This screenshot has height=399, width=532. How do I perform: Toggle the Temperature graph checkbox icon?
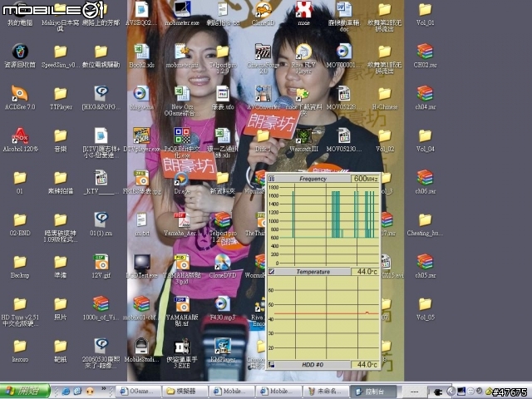271,272
